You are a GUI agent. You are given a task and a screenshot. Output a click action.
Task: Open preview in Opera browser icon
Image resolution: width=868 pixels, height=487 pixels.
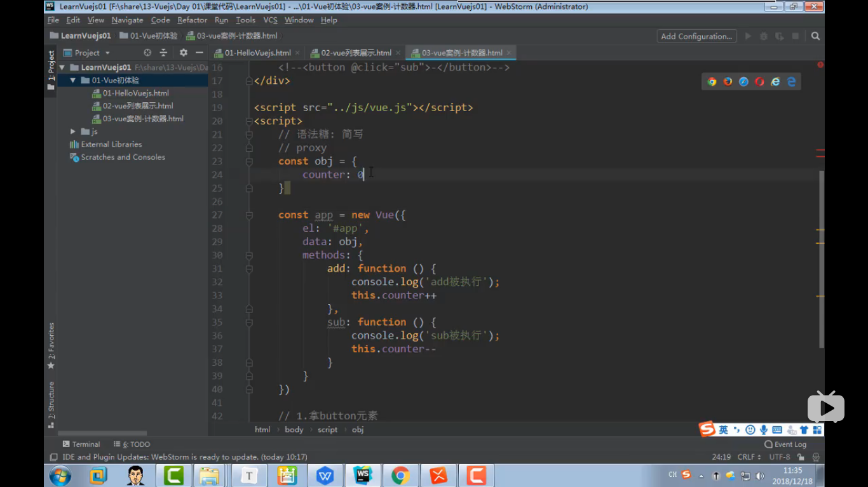[759, 82]
